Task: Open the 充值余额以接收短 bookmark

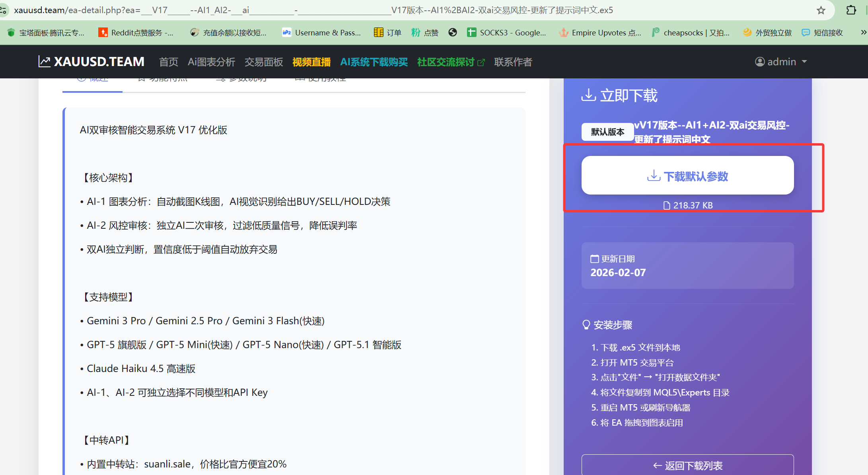Action: click(228, 33)
